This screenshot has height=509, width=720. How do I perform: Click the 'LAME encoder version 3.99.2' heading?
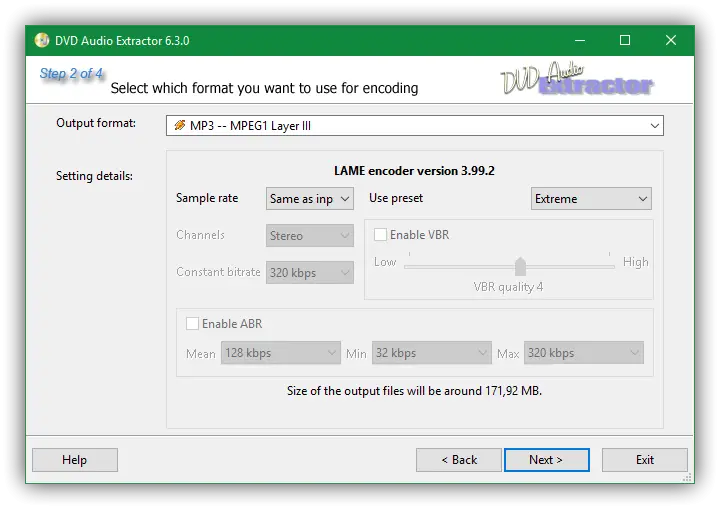click(x=415, y=171)
